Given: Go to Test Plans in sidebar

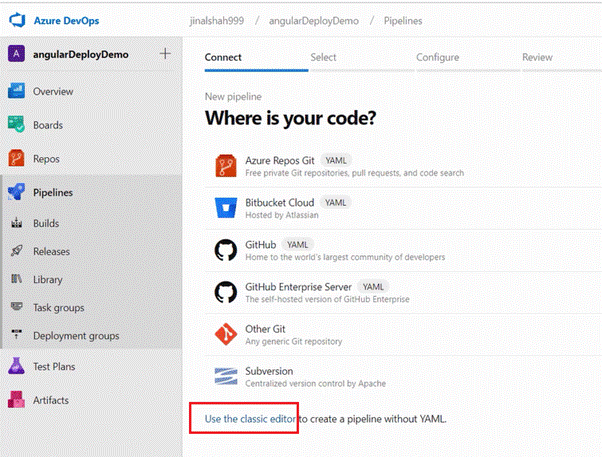Looking at the screenshot, I should 54,366.
